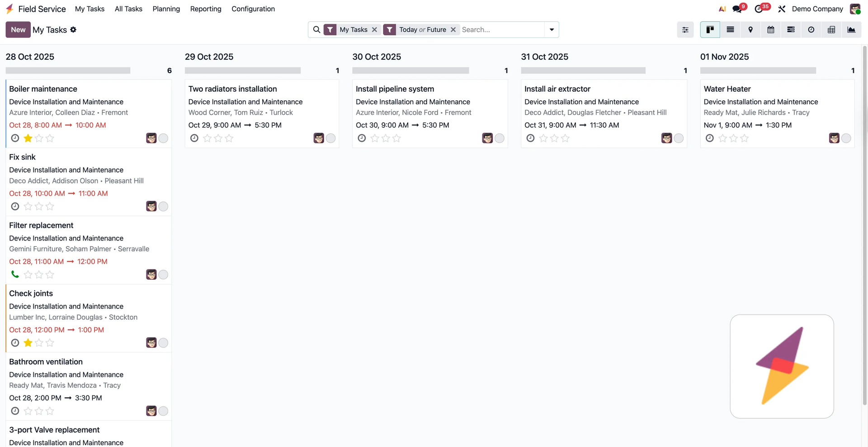Screen dimensions: 868x447
Task: Toggle first priority star on Boiler maintenance
Action: (28, 138)
